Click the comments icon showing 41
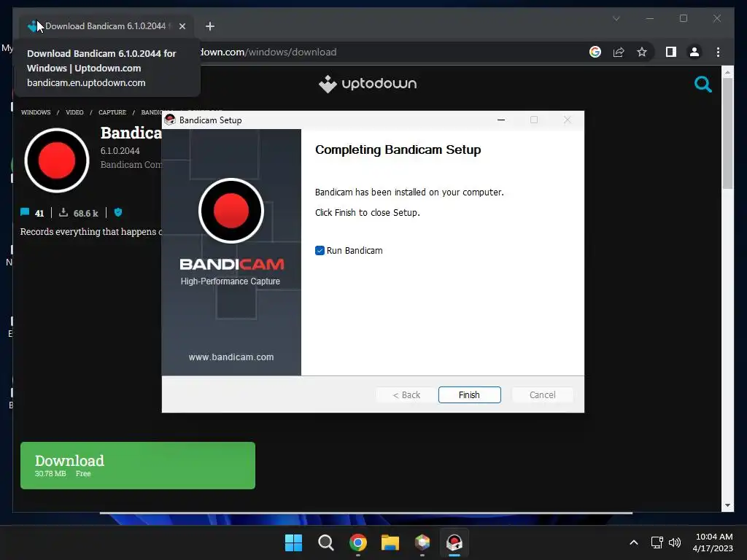The height and width of the screenshot is (560, 747). click(25, 212)
